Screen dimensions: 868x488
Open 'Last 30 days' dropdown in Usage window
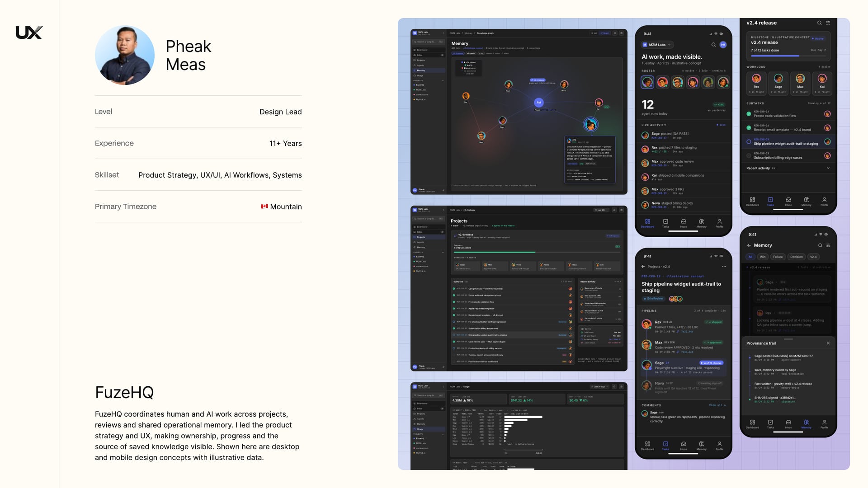coord(600,387)
